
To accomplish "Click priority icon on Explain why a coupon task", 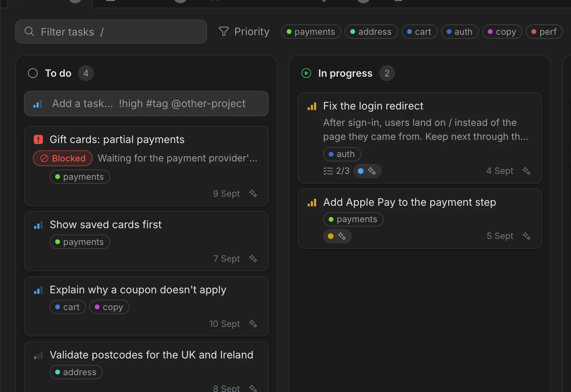I will pos(38,290).
